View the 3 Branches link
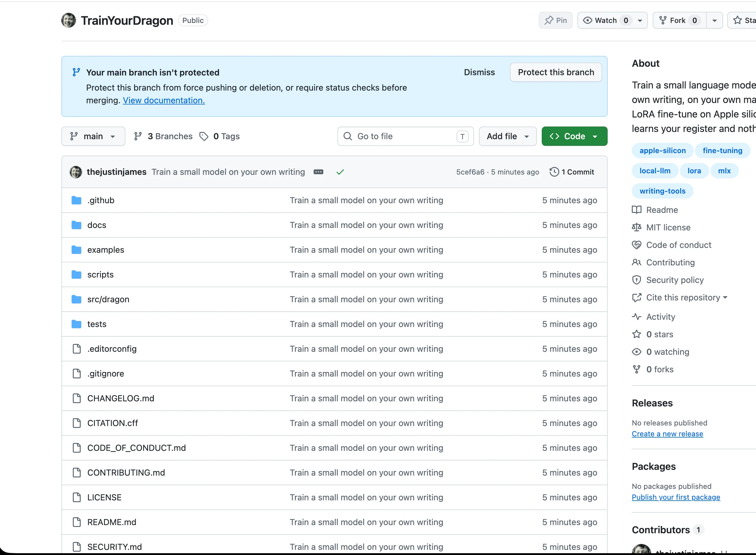756x555 pixels. [x=163, y=136]
